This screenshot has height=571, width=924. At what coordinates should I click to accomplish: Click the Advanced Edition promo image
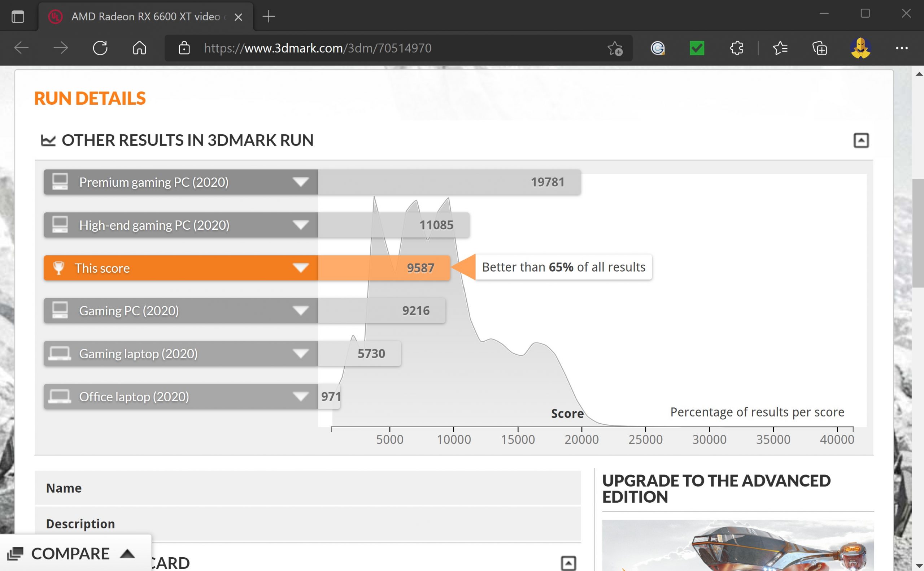(738, 545)
